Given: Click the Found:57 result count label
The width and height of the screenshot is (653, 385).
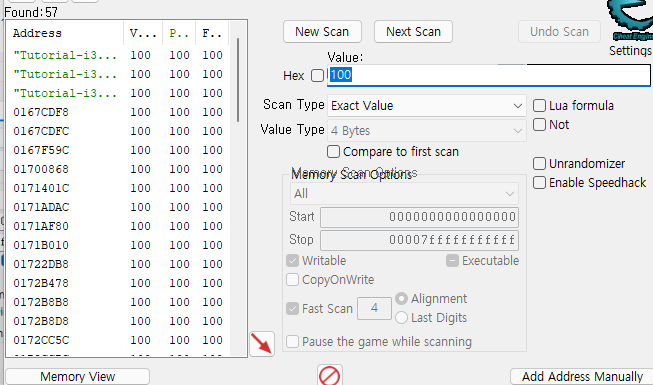Looking at the screenshot, I should (31, 12).
